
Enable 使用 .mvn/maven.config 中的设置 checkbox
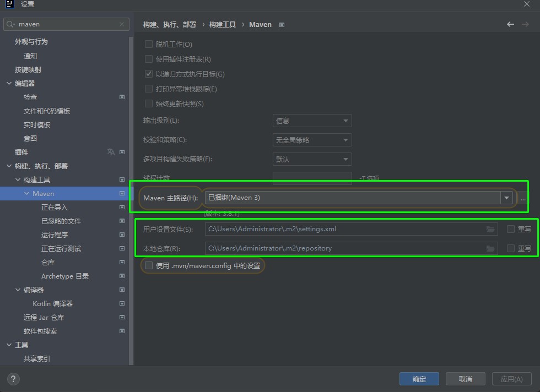tap(148, 265)
